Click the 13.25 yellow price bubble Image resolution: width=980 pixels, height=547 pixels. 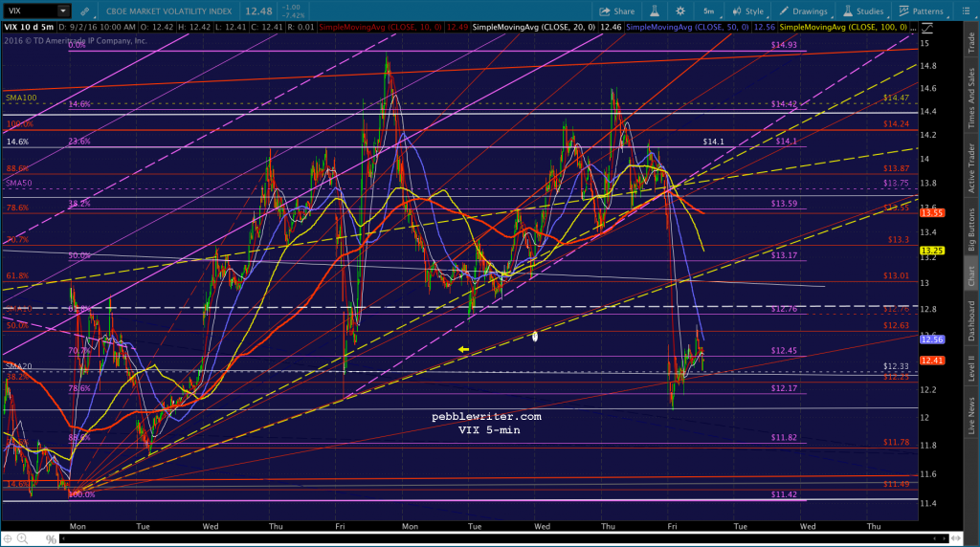[932, 251]
